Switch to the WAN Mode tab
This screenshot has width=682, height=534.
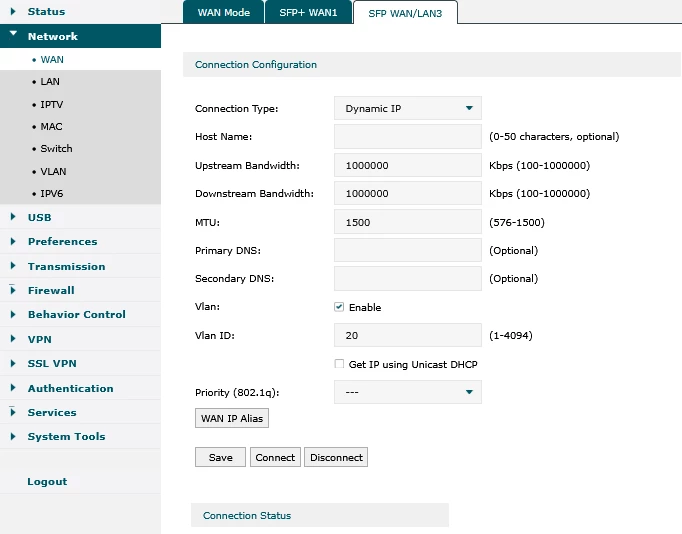(224, 12)
